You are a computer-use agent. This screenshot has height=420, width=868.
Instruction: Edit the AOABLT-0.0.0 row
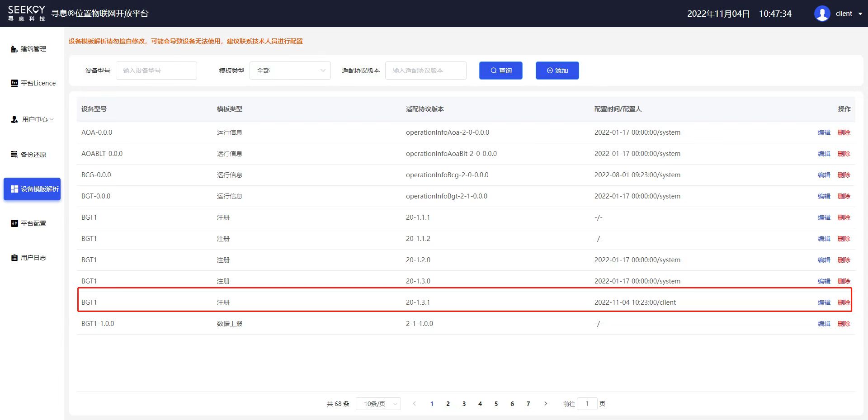824,154
